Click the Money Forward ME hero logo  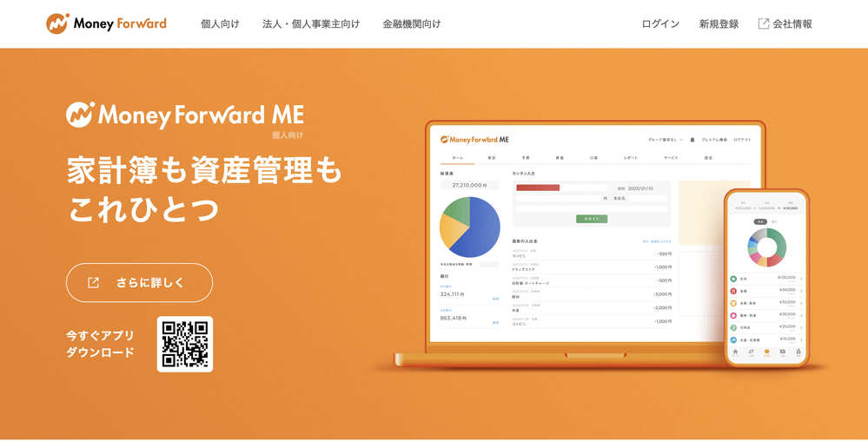(x=185, y=117)
